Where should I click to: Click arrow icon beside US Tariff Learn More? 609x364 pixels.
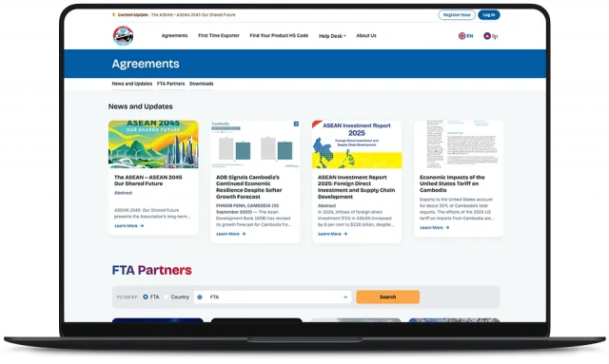pyautogui.click(x=447, y=228)
